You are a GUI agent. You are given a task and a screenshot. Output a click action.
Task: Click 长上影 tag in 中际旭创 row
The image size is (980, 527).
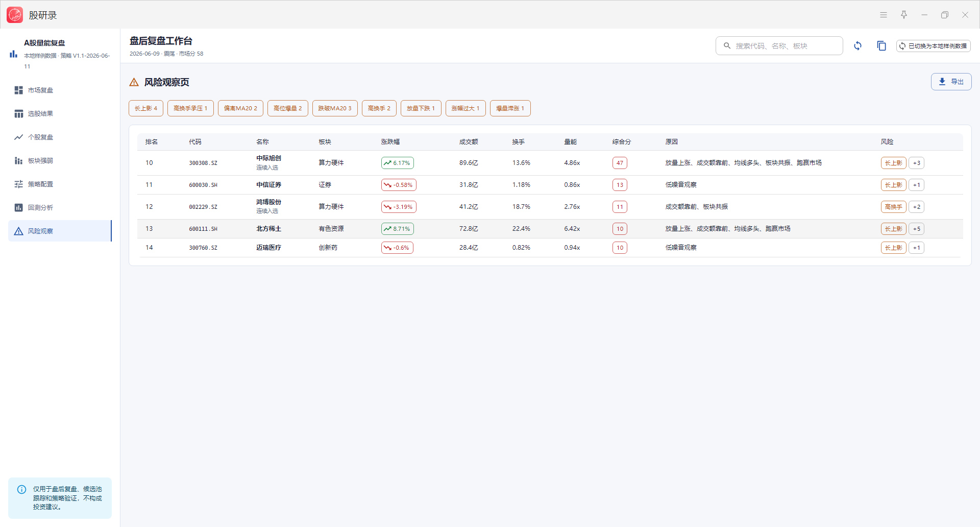coord(894,163)
